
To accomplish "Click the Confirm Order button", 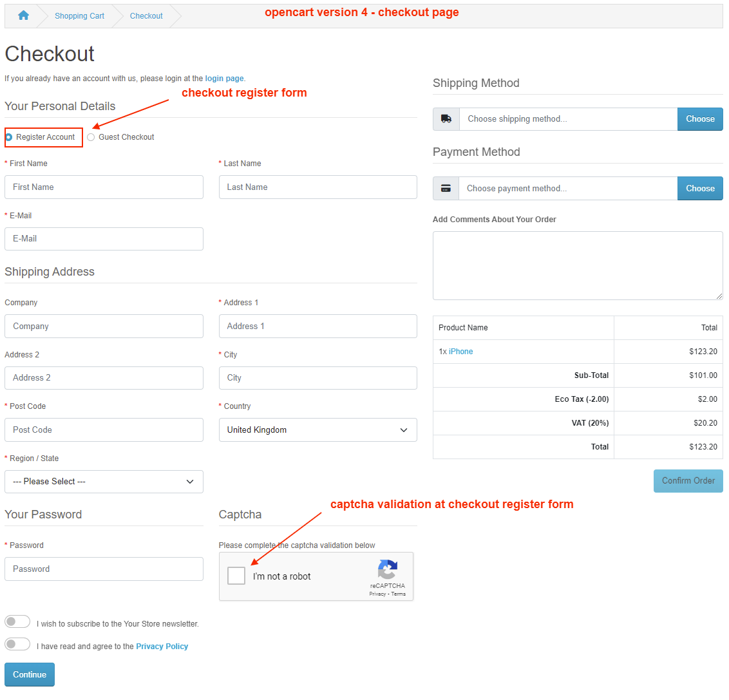I will [688, 481].
